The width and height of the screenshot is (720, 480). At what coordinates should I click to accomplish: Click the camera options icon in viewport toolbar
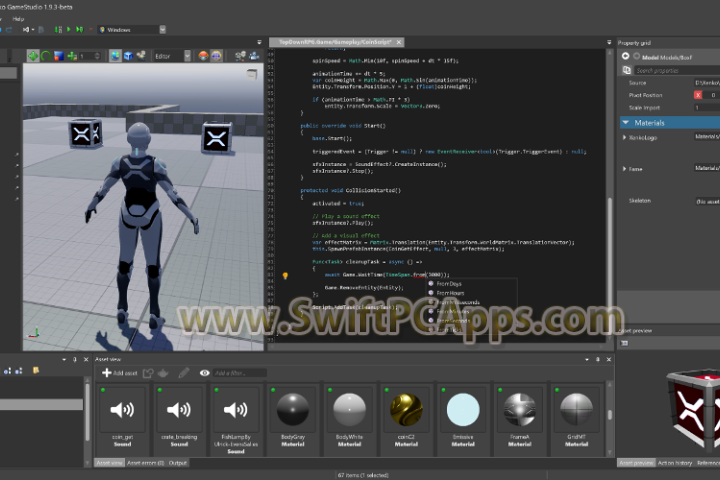254,56
